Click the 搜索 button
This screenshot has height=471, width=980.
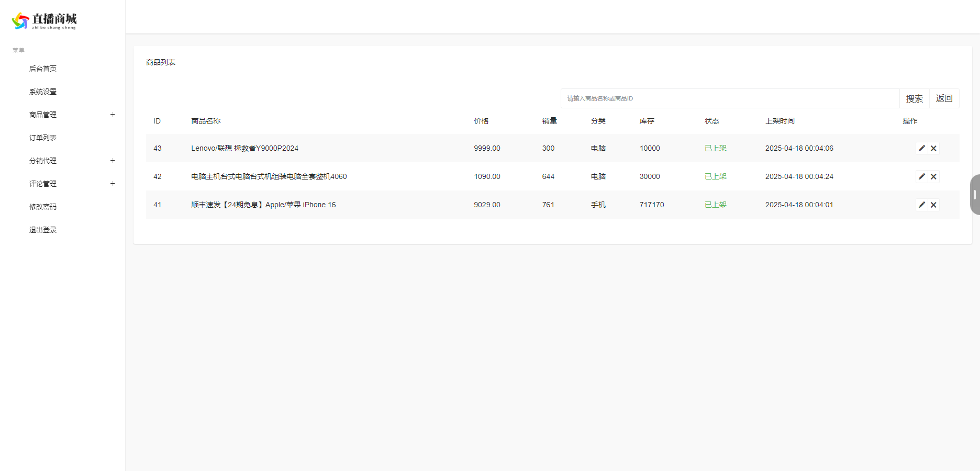click(915, 98)
